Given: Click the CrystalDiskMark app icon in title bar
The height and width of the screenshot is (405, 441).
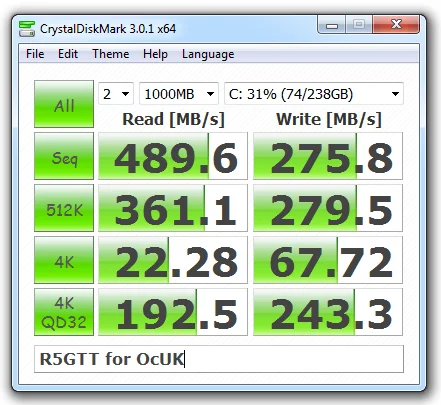Looking at the screenshot, I should (27, 29).
